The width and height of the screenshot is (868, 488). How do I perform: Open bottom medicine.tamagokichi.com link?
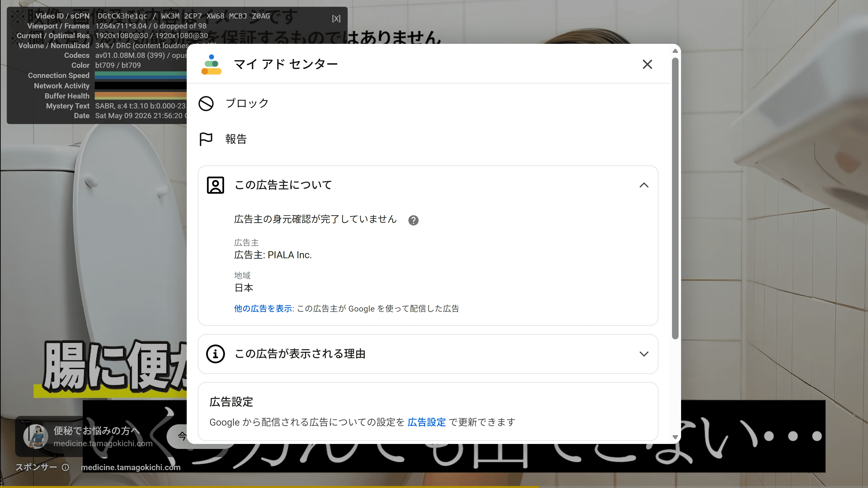pyautogui.click(x=131, y=467)
